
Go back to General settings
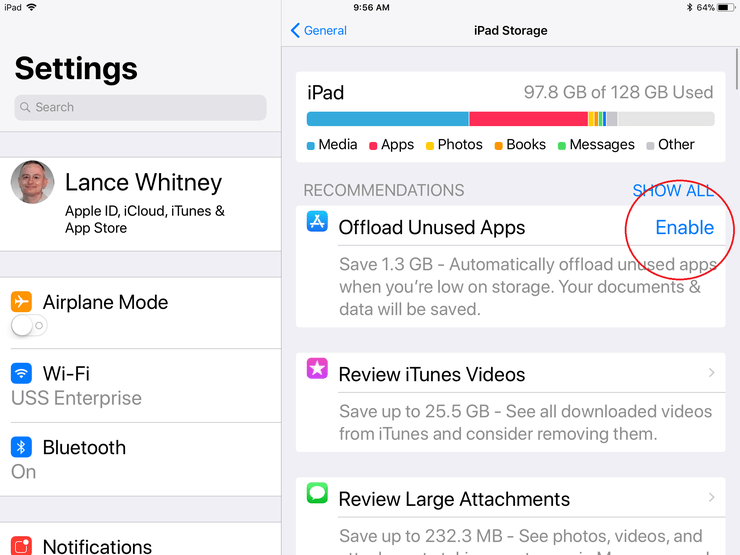coord(319,30)
